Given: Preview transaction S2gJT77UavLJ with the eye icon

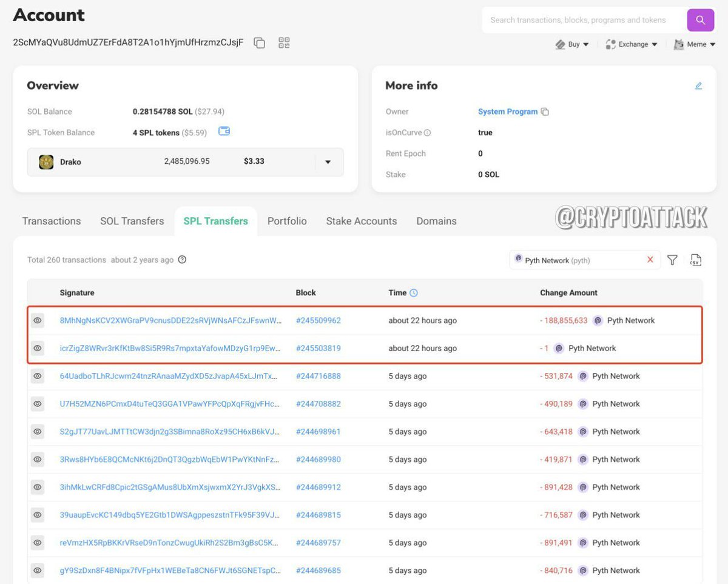Looking at the screenshot, I should click(x=38, y=432).
